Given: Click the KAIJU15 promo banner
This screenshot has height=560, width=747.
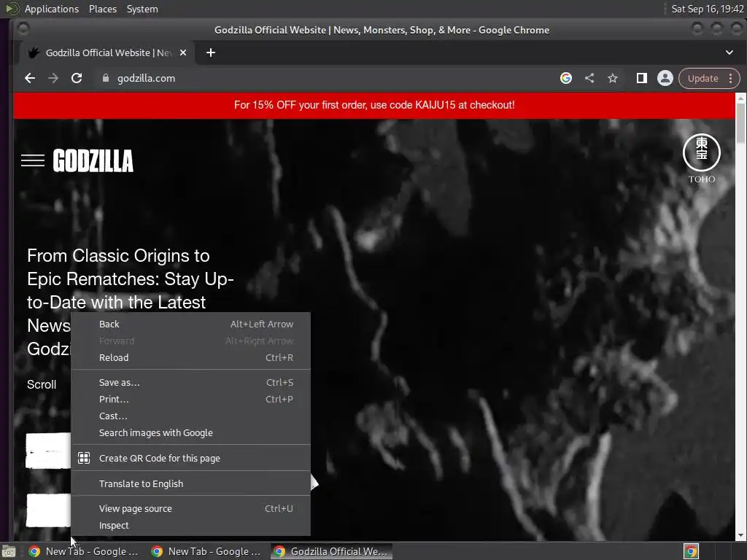Looking at the screenshot, I should click(374, 105).
